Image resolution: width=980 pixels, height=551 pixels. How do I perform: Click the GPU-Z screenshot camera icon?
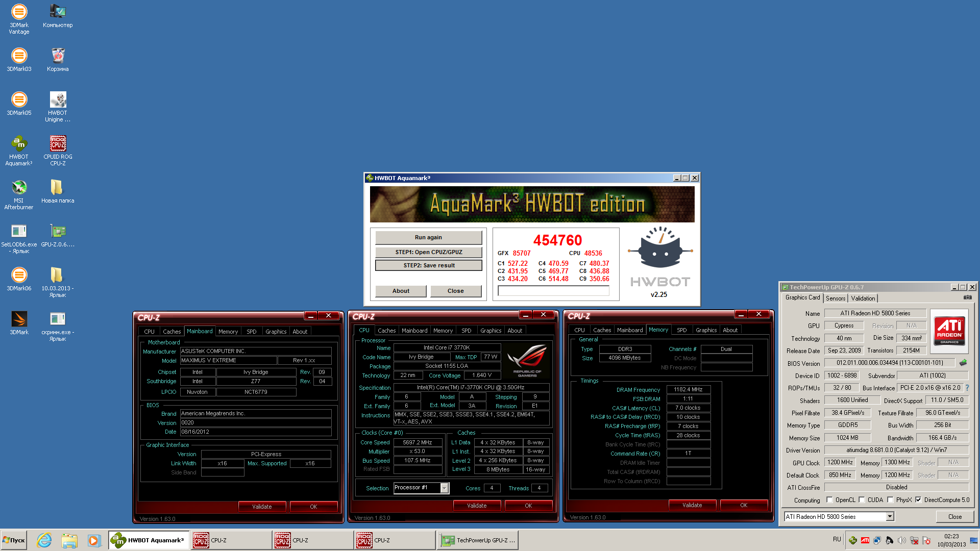point(967,297)
